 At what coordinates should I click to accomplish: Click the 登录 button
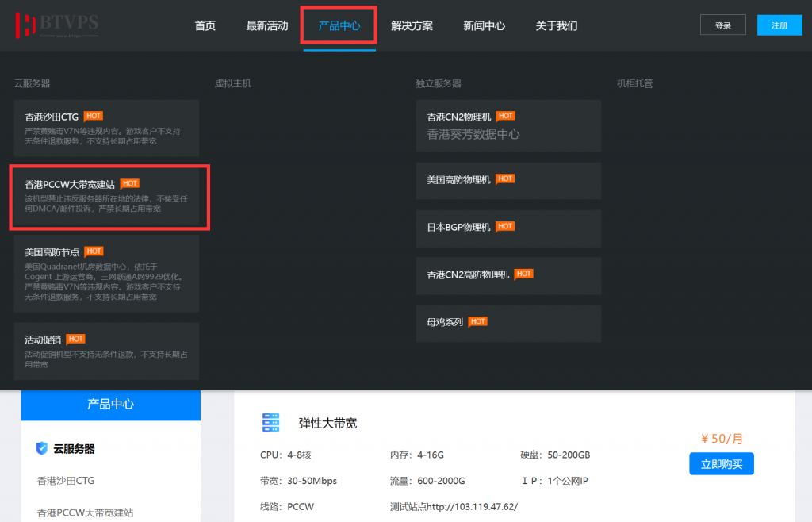723,25
